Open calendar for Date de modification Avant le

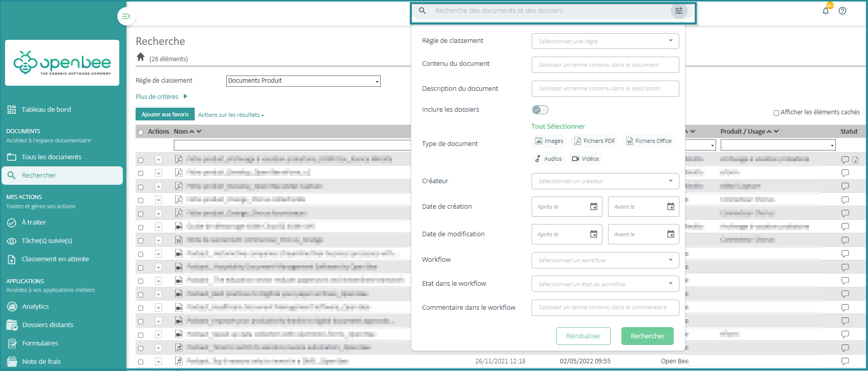[x=671, y=234]
